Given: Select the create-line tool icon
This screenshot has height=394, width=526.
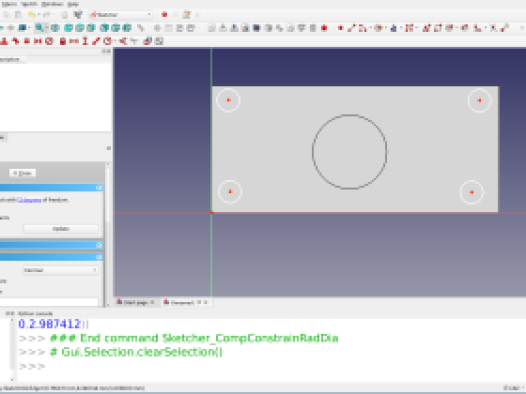Looking at the screenshot, I should pyautogui.click(x=351, y=28).
